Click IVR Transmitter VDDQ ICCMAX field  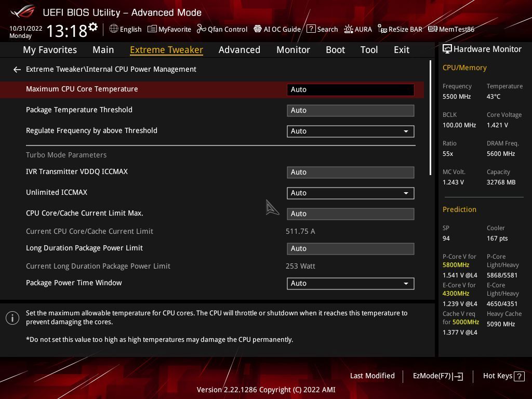click(351, 172)
